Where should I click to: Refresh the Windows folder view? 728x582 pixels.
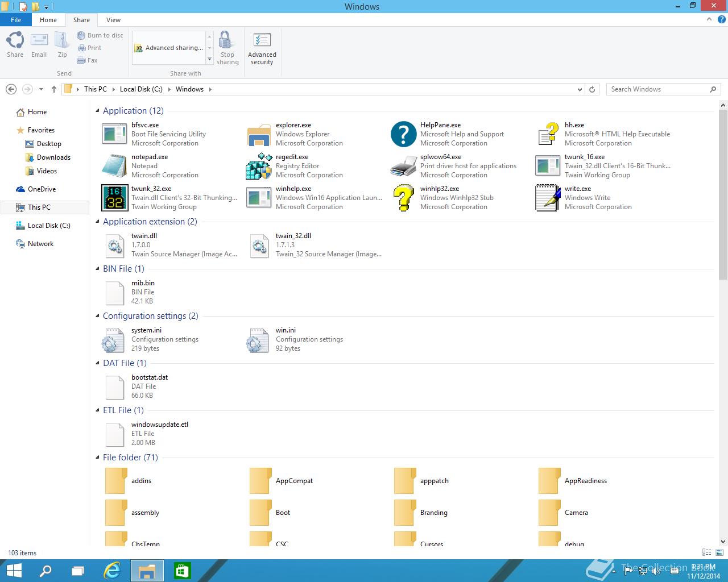click(592, 89)
